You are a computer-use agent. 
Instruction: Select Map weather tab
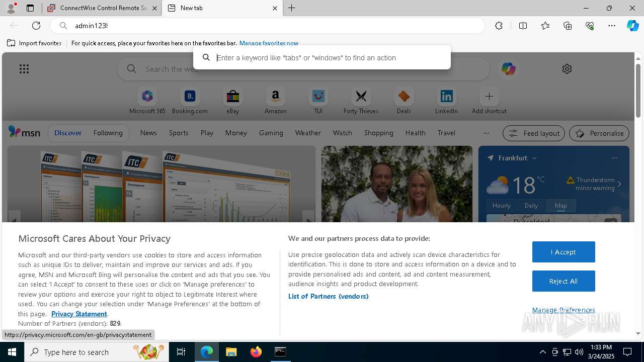pyautogui.click(x=560, y=205)
